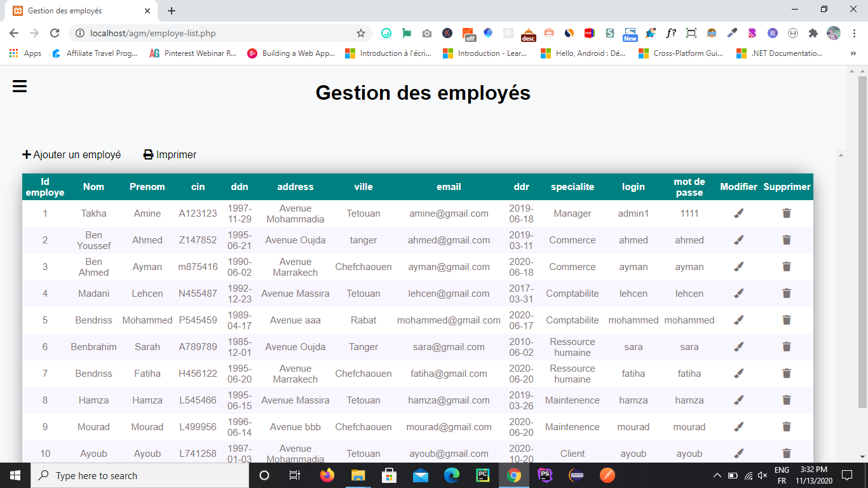
Task: Delete employee Madani Lehcen
Action: [x=787, y=294]
